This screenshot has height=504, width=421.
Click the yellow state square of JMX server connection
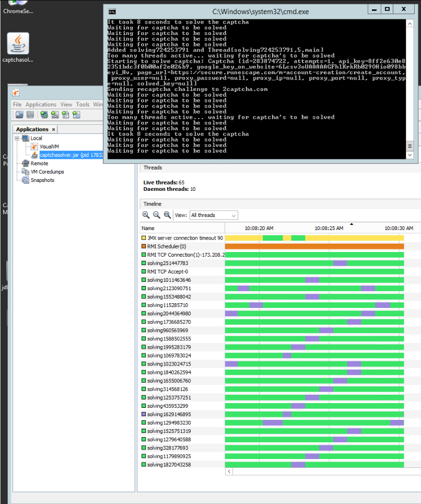tap(144, 238)
